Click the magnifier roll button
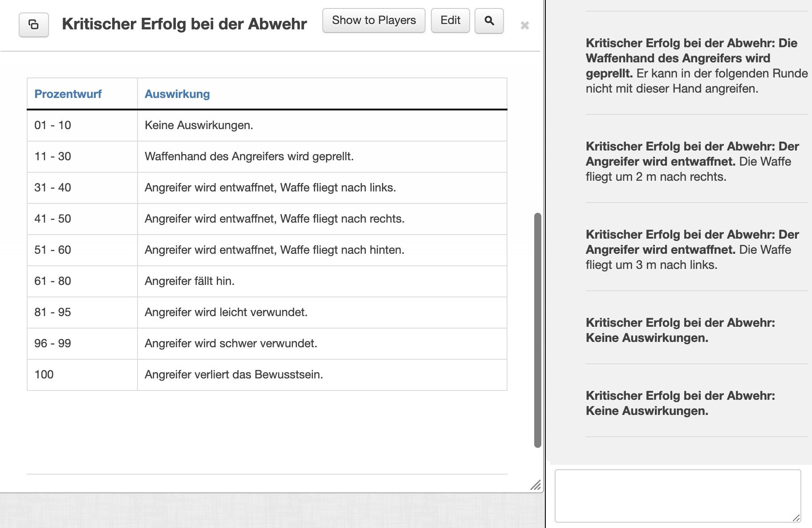 tap(489, 20)
